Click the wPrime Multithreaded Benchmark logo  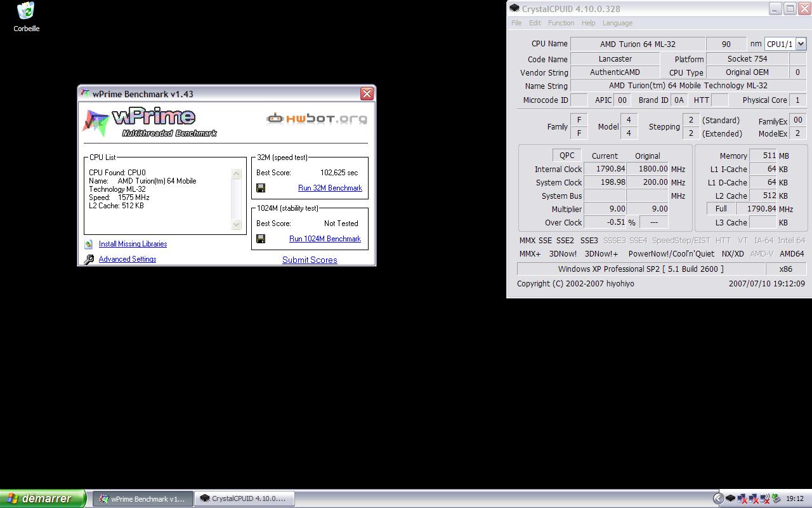(x=150, y=123)
